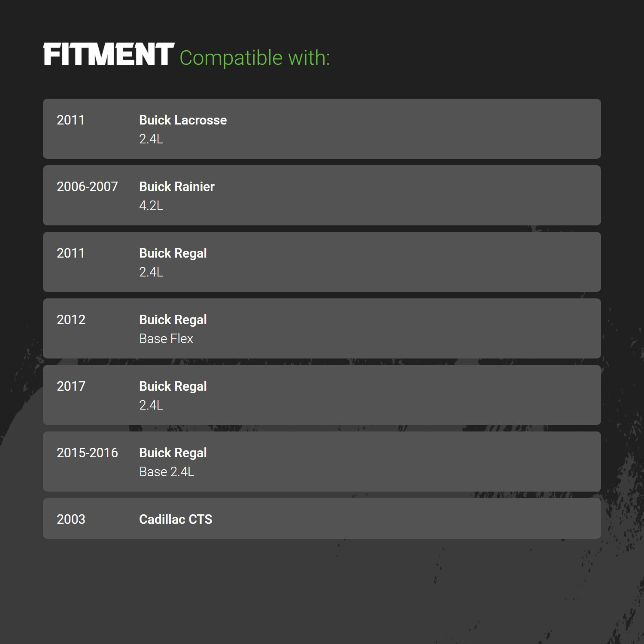Click the Cadillac CTS model name
644x644 pixels.
(x=176, y=519)
